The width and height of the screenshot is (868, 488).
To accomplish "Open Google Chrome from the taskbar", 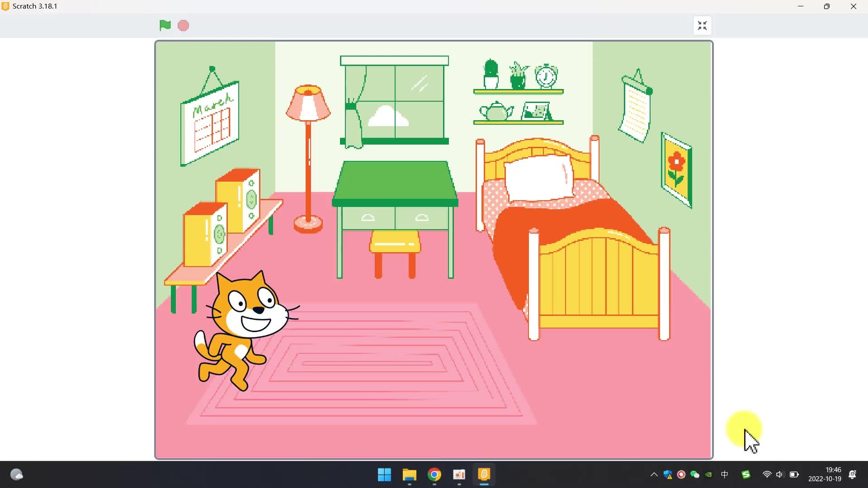I will (434, 474).
